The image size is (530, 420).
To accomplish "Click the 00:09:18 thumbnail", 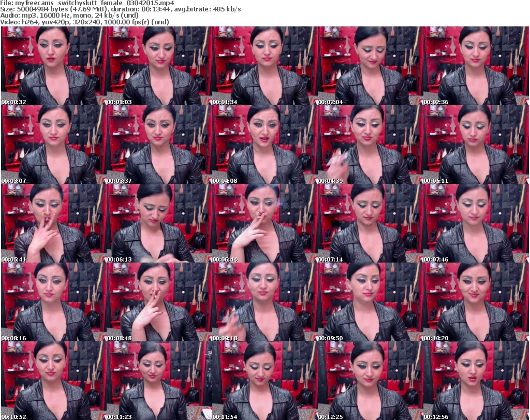I will click(264, 302).
